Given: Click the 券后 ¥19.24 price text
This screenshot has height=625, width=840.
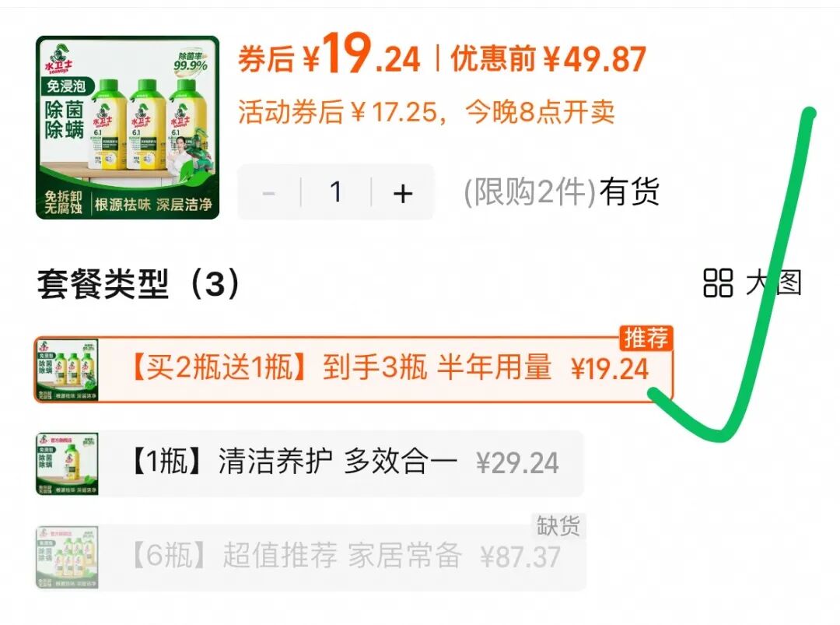Looking at the screenshot, I should click(x=329, y=55).
